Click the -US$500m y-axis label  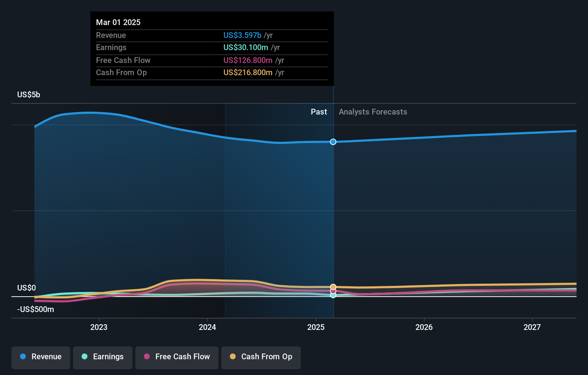coord(35,309)
